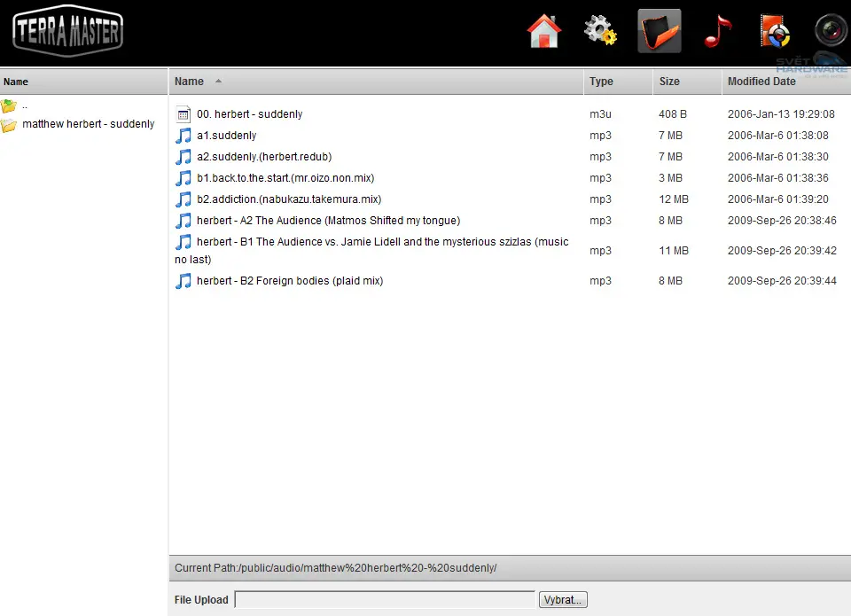Click the m3u playlist file icon

[183, 114]
